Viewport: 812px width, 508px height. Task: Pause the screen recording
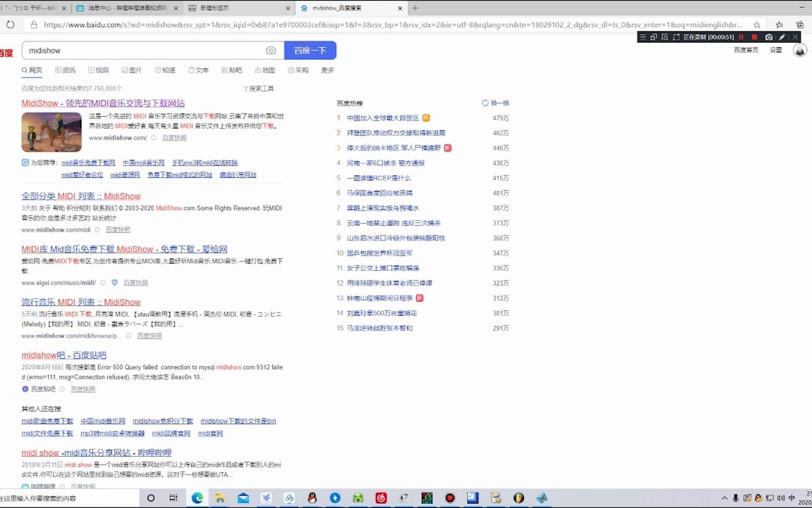[741, 37]
